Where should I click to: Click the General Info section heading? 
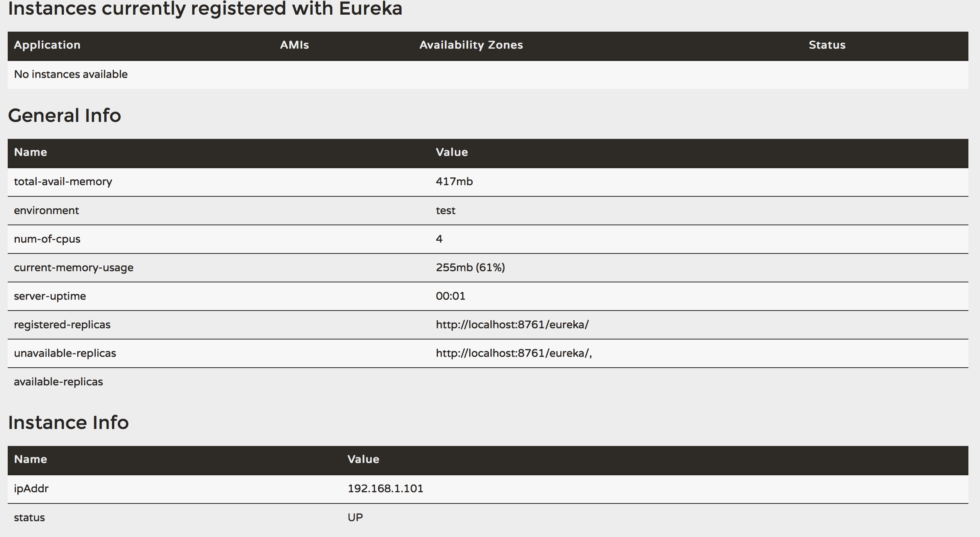[64, 115]
